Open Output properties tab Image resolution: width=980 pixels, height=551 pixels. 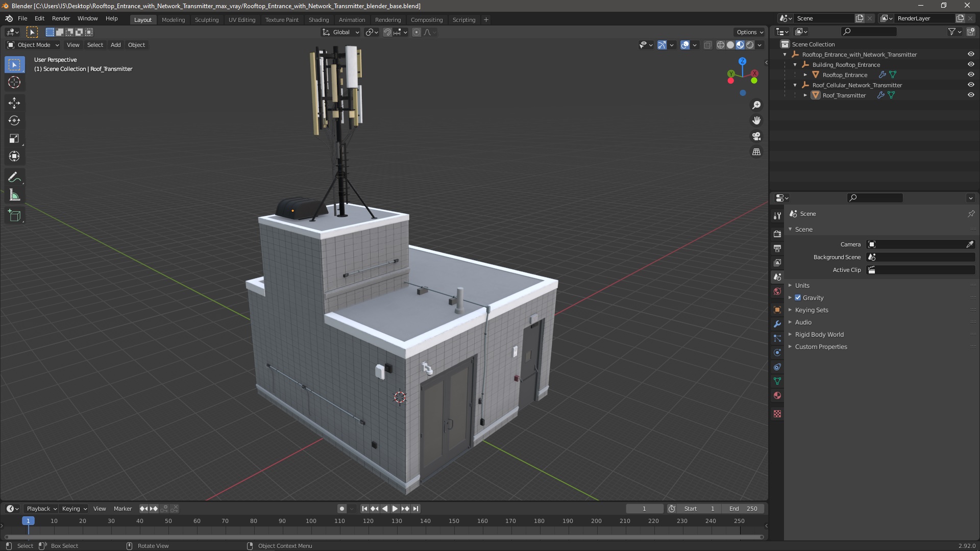tap(777, 248)
